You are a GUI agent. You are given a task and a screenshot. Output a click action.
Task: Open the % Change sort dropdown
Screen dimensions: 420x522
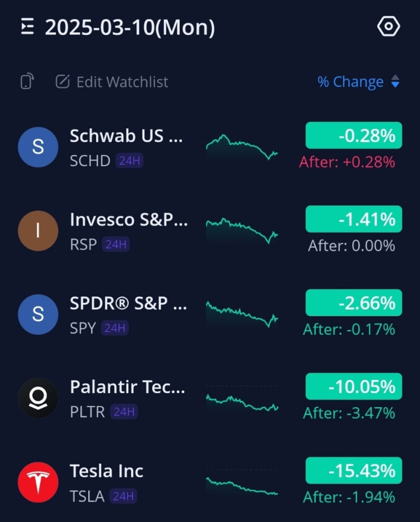coord(350,82)
